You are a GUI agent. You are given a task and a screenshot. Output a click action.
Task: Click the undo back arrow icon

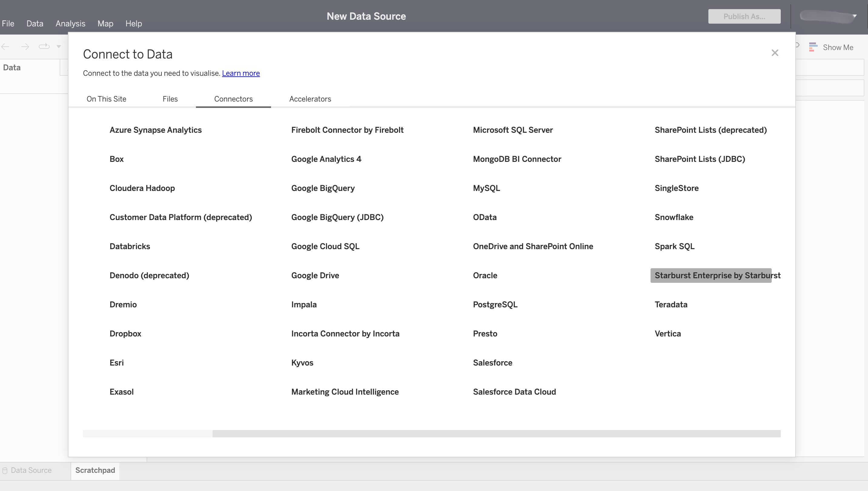pyautogui.click(x=5, y=47)
